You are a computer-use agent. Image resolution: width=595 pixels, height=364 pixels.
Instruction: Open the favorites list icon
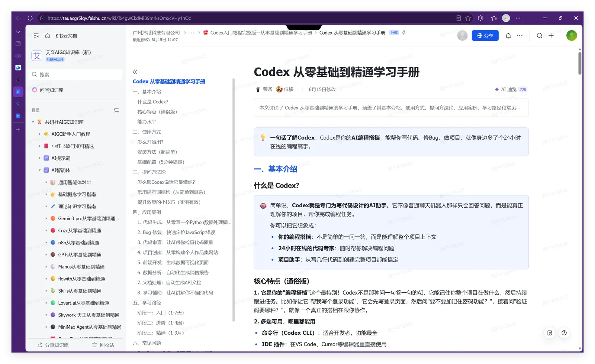pos(494,18)
